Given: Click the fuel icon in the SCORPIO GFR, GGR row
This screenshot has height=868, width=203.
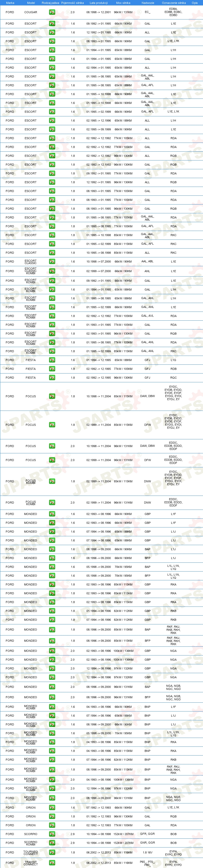Looking at the screenshot, I should pyautogui.click(x=52, y=834).
